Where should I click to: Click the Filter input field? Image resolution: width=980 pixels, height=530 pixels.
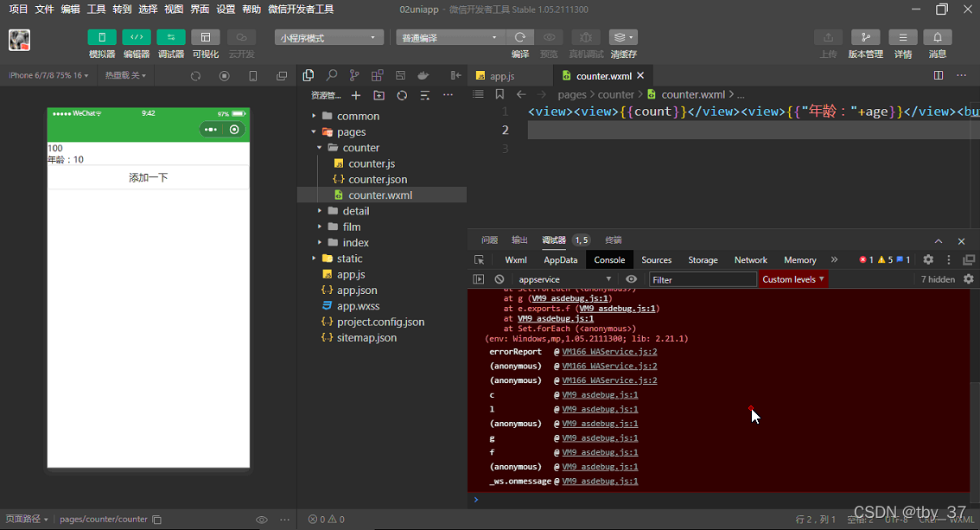pos(703,279)
